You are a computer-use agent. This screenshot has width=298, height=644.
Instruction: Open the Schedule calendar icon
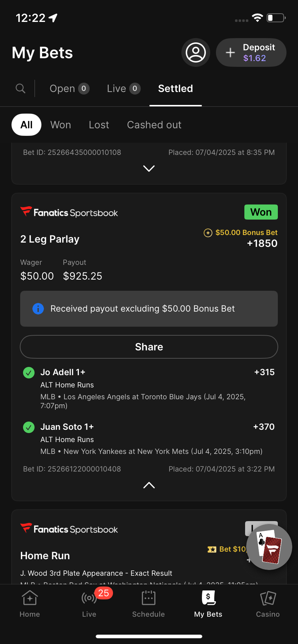(148, 604)
